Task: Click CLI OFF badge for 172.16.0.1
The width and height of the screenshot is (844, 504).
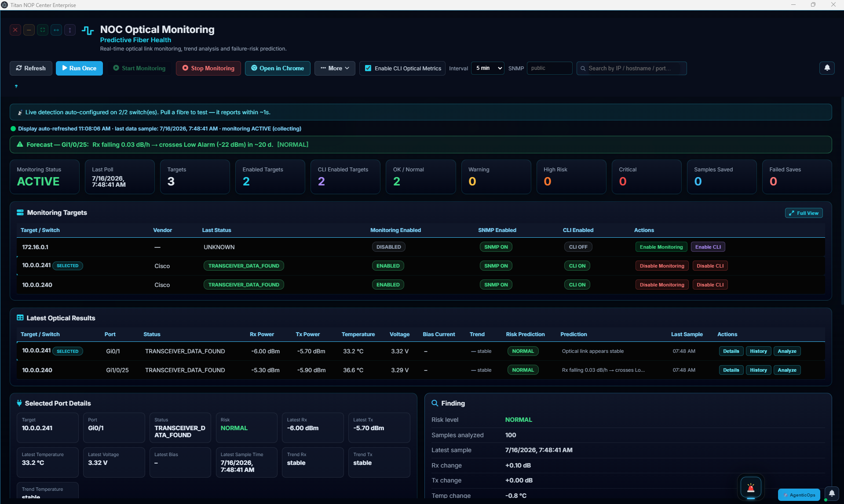Action: click(x=578, y=247)
